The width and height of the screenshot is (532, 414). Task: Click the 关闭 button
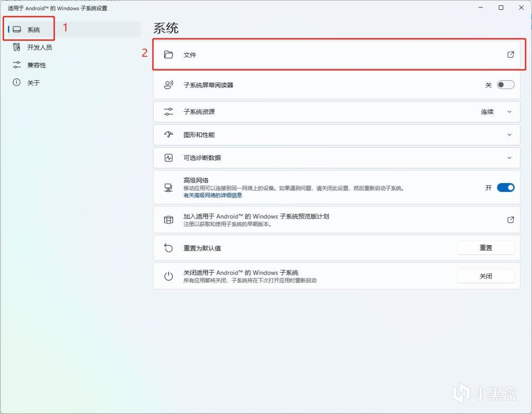(486, 276)
